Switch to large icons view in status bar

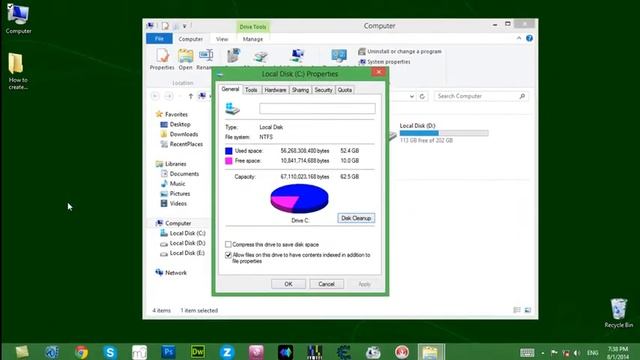(x=528, y=310)
